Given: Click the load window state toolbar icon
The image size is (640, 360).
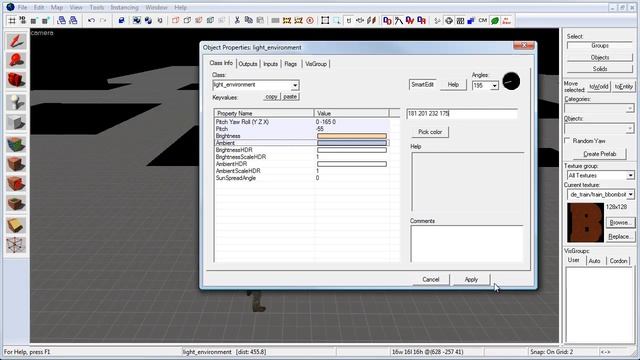Looking at the screenshot, I should (61, 20).
